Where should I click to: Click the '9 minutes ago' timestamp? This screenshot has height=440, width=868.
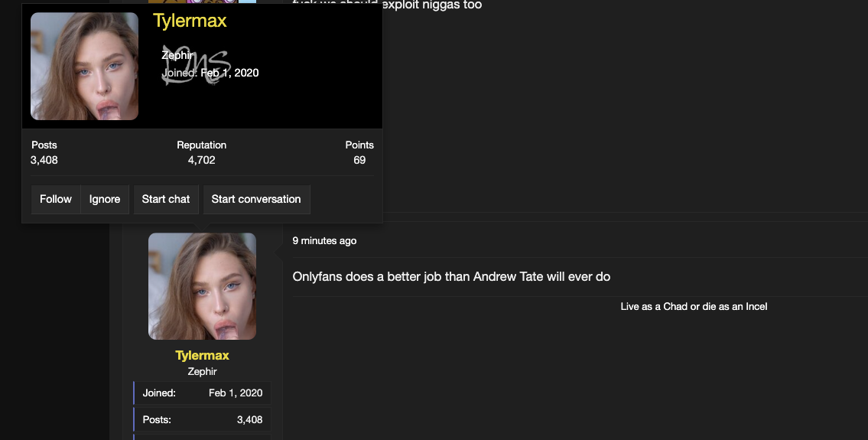click(324, 240)
